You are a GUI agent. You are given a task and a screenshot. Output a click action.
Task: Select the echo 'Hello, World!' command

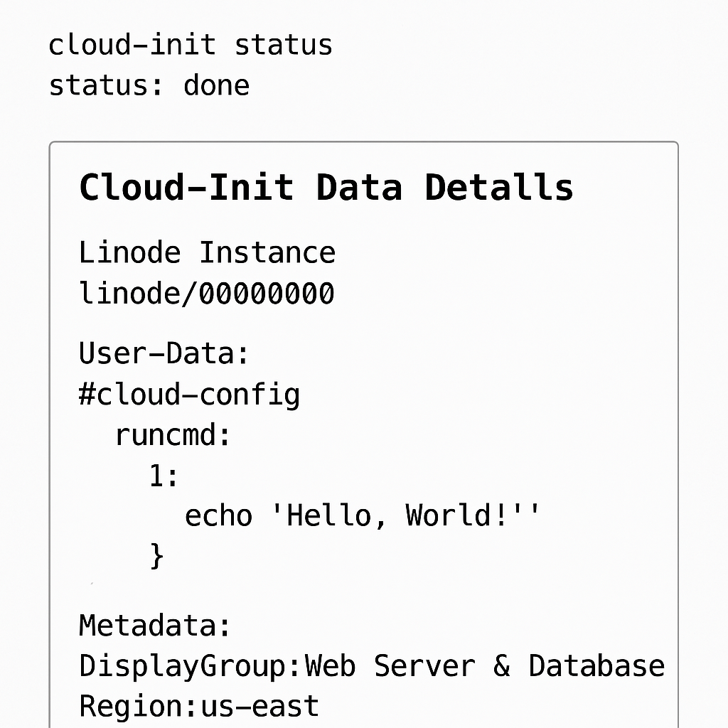[362, 515]
